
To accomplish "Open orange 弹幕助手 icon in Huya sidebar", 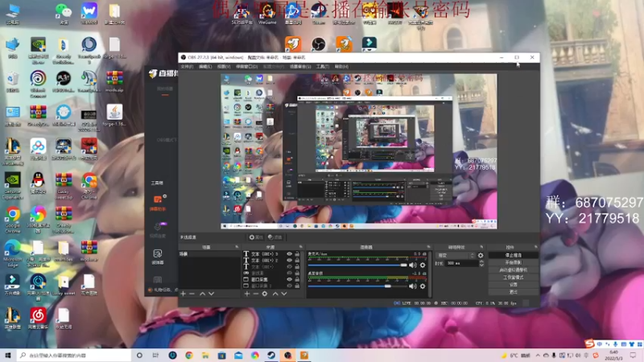I will [x=158, y=203].
